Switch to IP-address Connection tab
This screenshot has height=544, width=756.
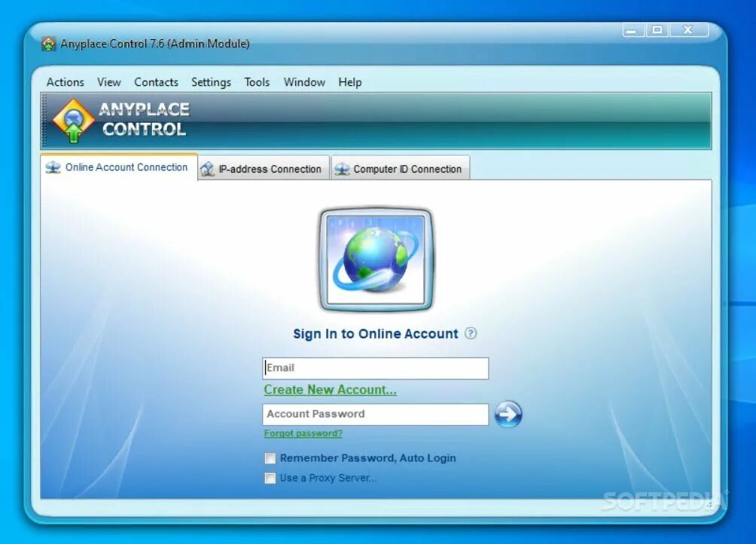pos(264,169)
